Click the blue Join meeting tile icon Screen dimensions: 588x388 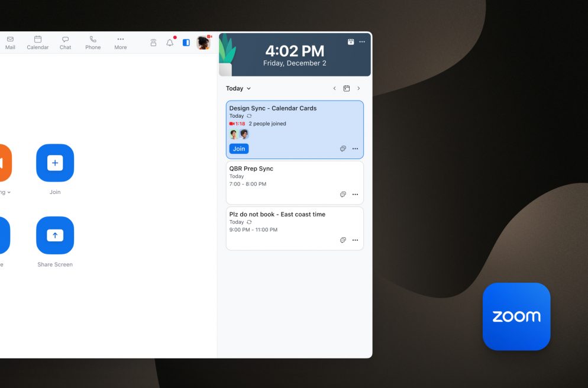(55, 163)
